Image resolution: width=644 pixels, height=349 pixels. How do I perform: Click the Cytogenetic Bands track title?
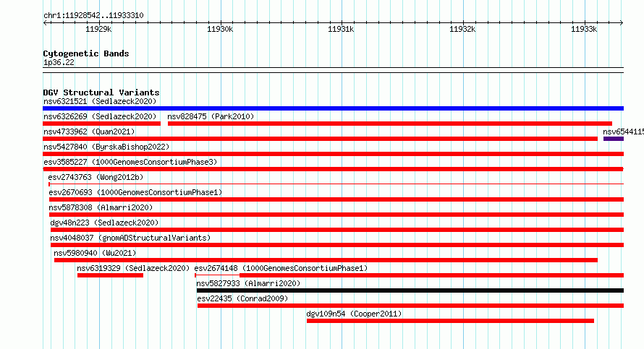86,53
